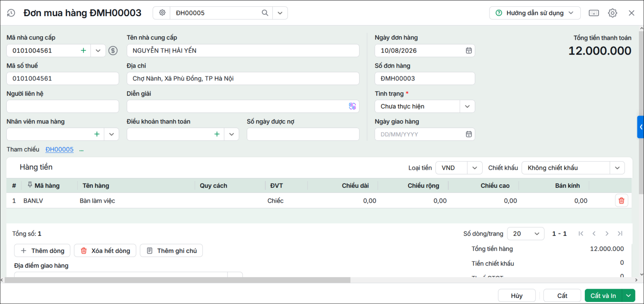Open the Ngày giao hàng calendar picker
Screen dimensions: 644x304
pos(469,134)
